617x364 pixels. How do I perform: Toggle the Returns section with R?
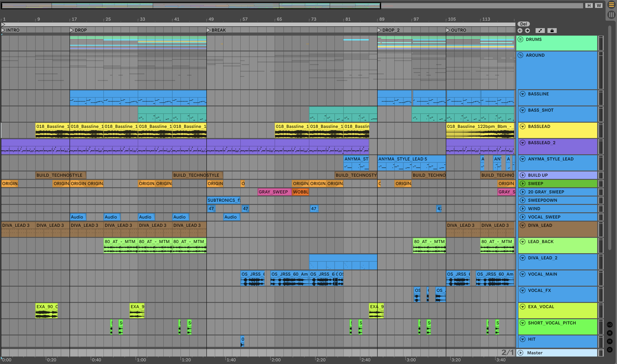[610, 333]
